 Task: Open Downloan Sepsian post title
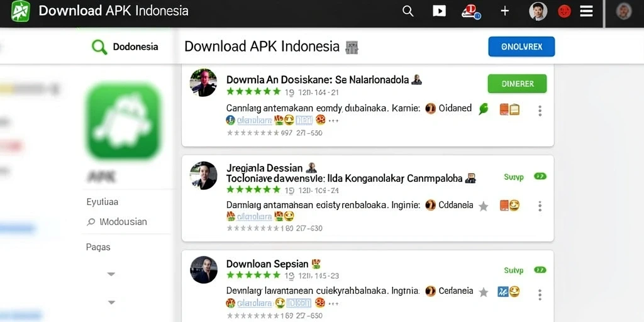(x=267, y=264)
